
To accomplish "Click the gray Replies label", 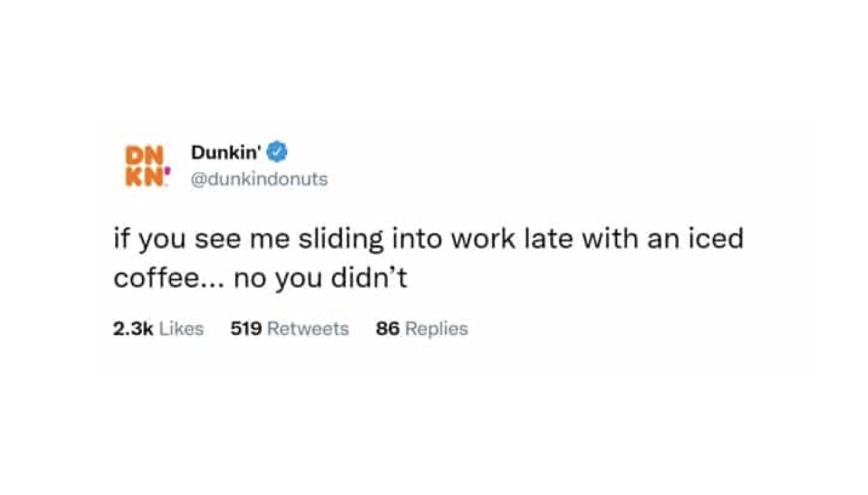I will tap(436, 329).
